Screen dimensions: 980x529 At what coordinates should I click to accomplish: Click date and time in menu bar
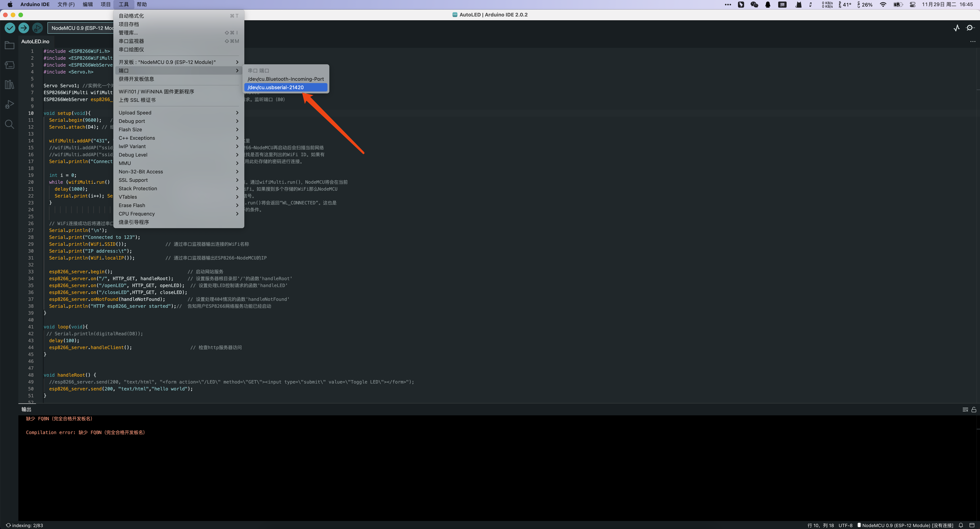947,5
